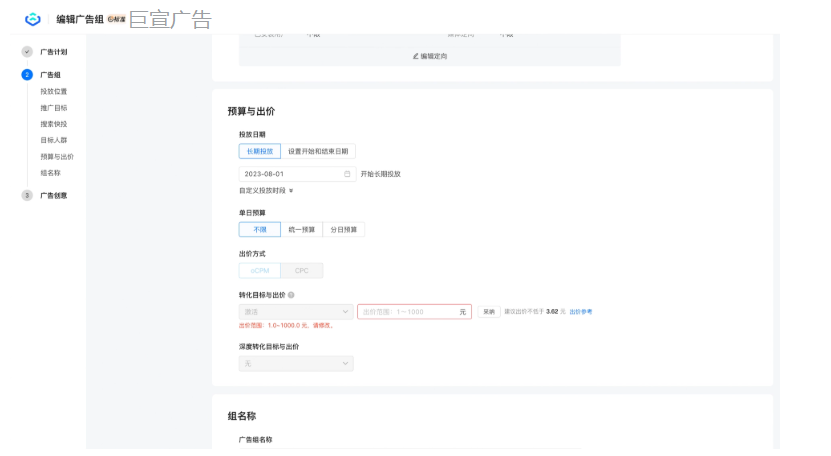Open the 出价参考 link
This screenshot has height=456, width=831.
tap(581, 312)
